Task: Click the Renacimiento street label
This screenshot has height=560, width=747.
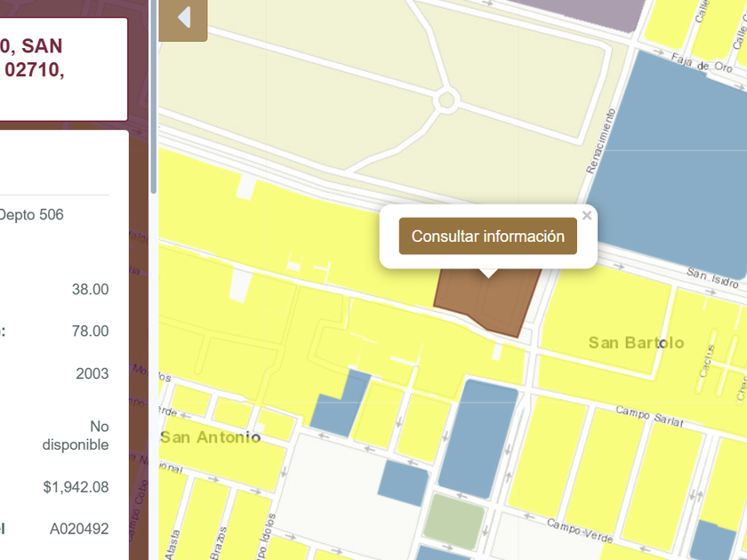Action: coord(601,141)
